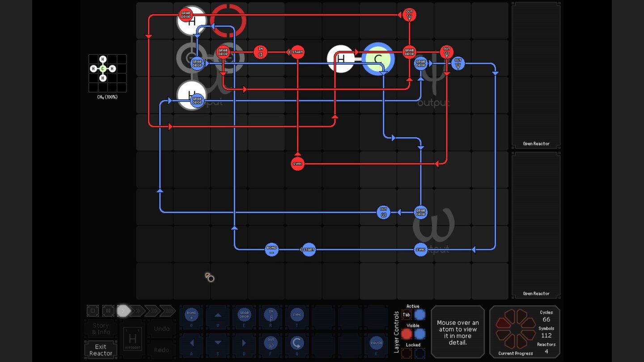Click the 'Mouse over an atom' info panel

(x=458, y=332)
